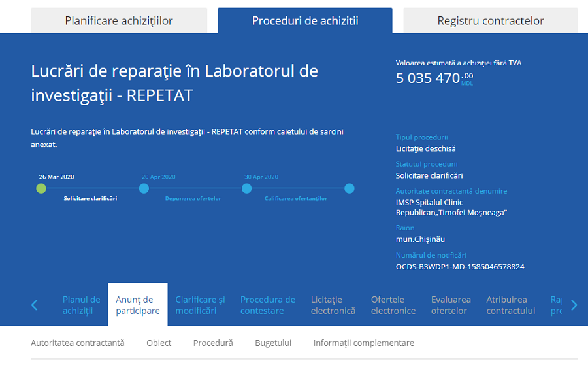Open the Procedura de contestare stage
Viewport: 588px width, 378px height.
(268, 305)
